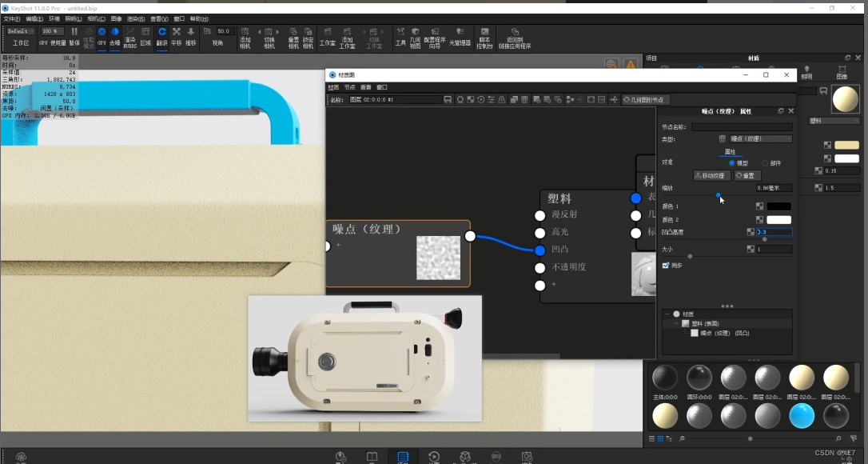Click the delete node trash icon in graph toolbar

tap(524, 100)
